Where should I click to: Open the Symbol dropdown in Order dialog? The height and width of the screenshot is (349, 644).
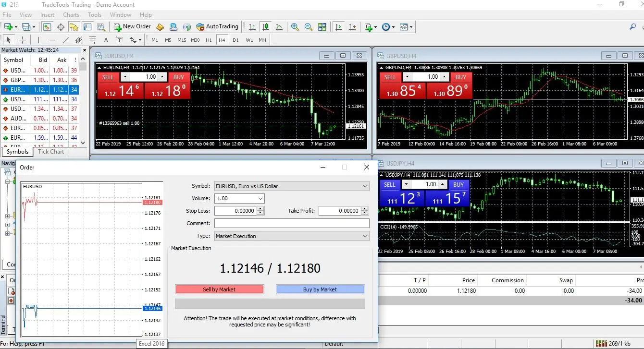point(292,186)
